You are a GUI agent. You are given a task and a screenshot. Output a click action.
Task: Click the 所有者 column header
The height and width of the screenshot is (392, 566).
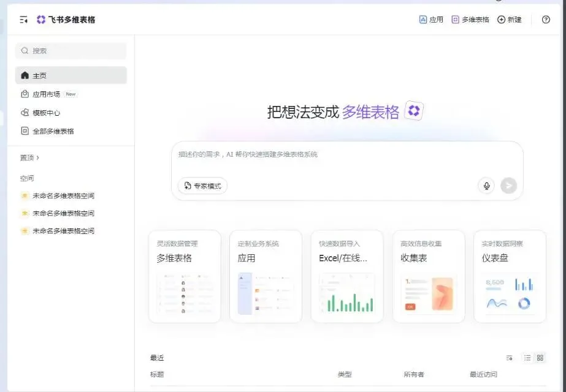coord(414,374)
